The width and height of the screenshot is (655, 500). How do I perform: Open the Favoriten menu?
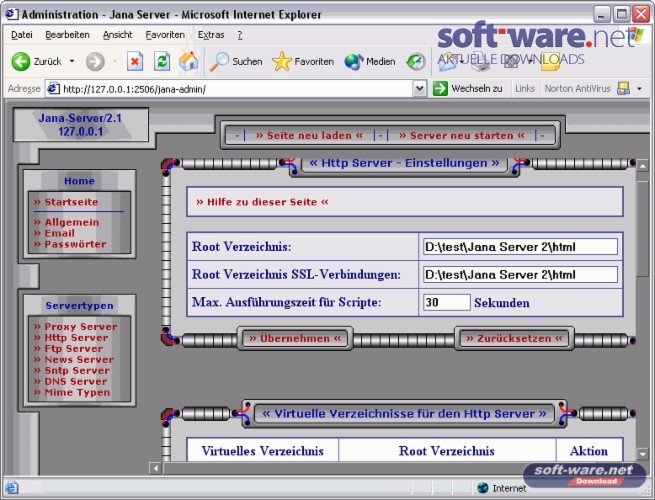[165, 35]
